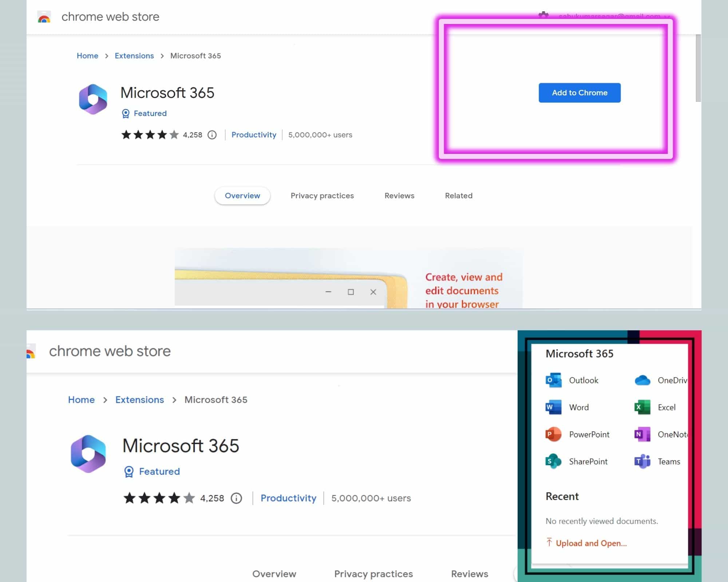Click Microsoft 365 breadcrumb text in bottom screenshot

pos(216,400)
